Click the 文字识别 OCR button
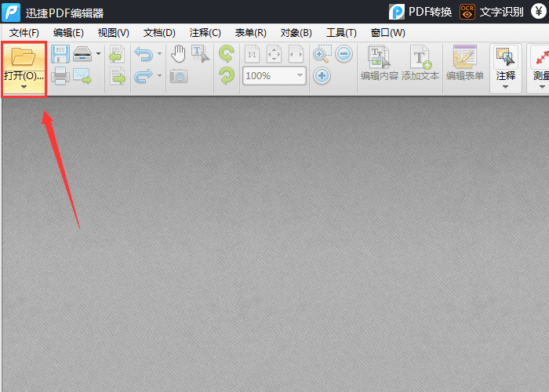The image size is (549, 392). click(492, 12)
